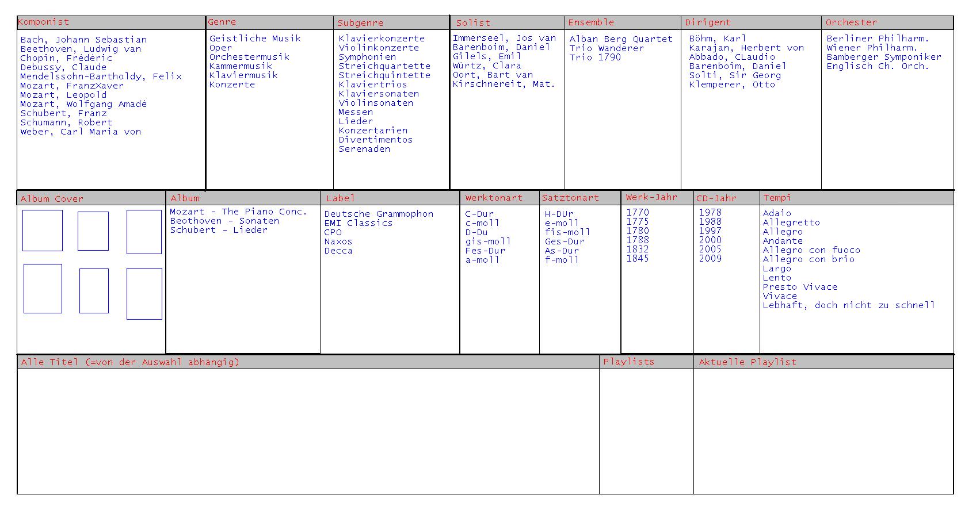
Task: Select label Deutsche Grammophon
Action: point(379,214)
